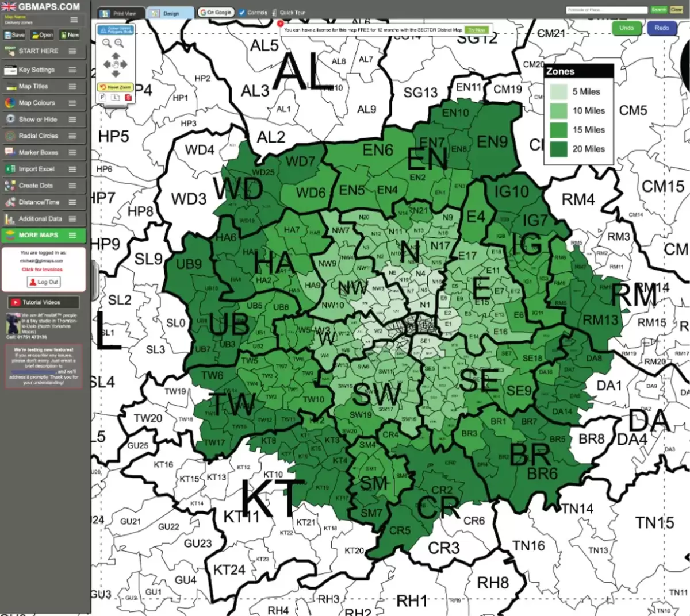Click the Key Settings icon
Image resolution: width=690 pixels, height=616 pixels.
pos(10,70)
